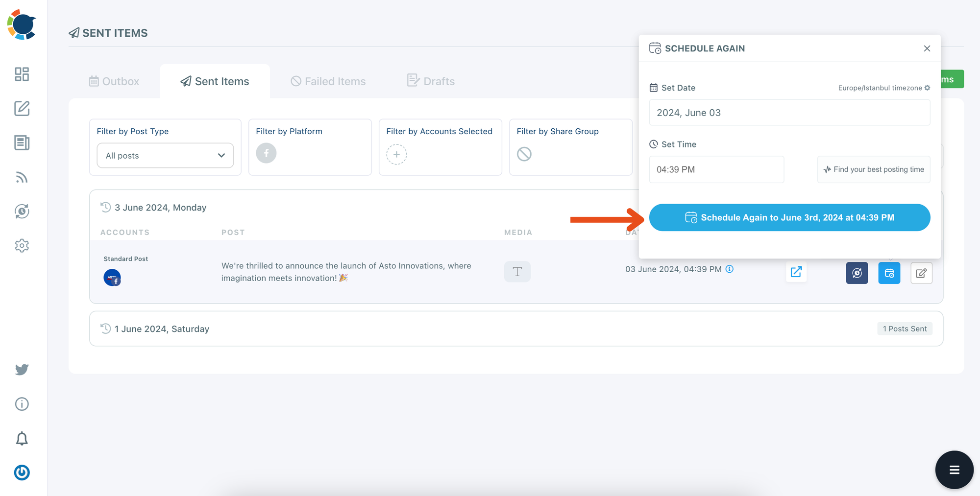The width and height of the screenshot is (980, 496).
Task: Click the info icon beside 04:39 PM date
Action: tap(730, 269)
